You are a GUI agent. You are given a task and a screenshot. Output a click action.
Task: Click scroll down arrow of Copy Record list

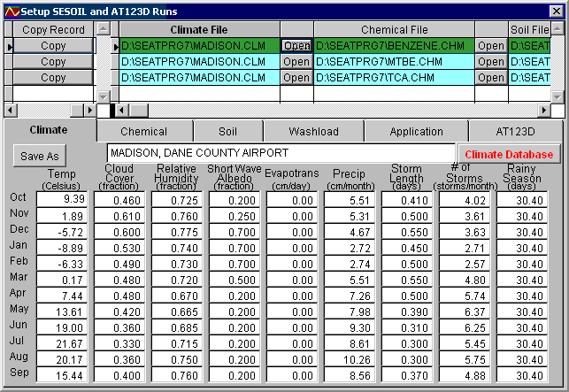[x=104, y=96]
